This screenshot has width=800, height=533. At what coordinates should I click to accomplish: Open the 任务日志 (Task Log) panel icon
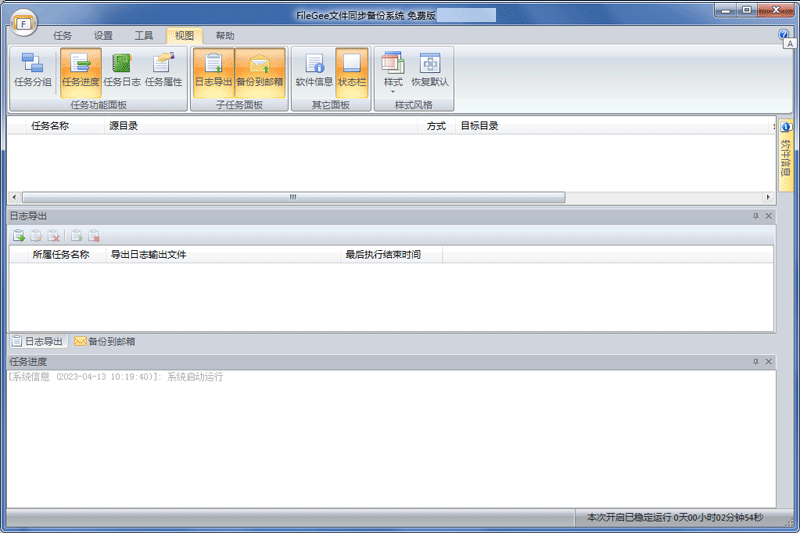point(122,70)
